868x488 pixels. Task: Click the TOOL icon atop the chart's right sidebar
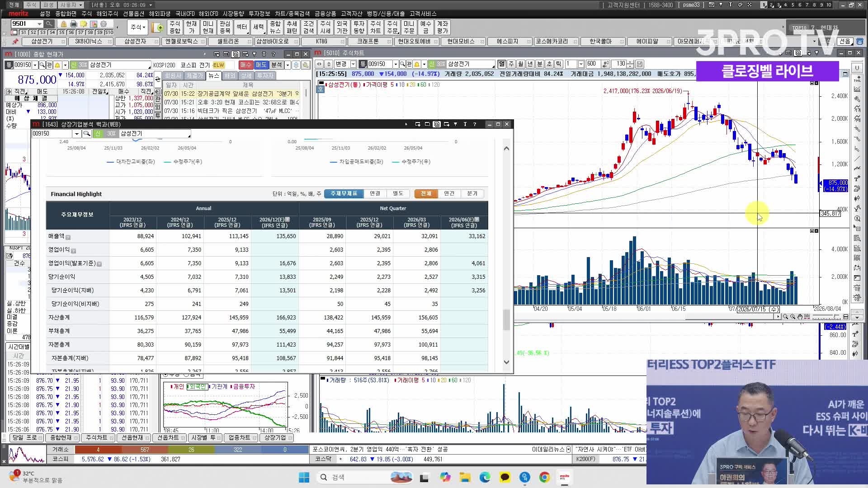857,78
